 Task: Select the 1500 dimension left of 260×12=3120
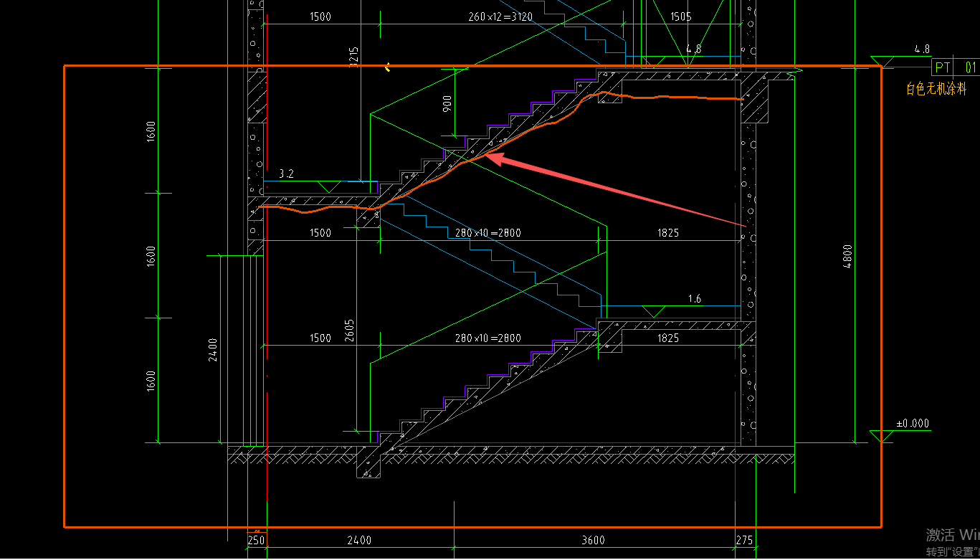click(x=320, y=16)
